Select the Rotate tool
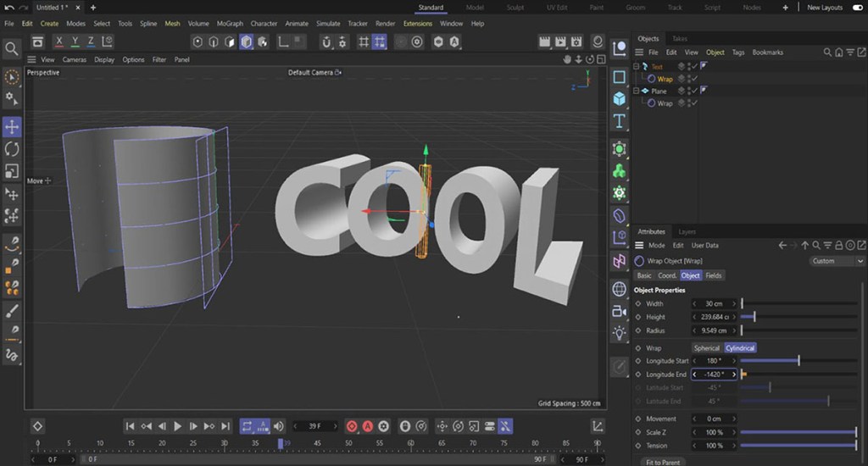 (12, 149)
